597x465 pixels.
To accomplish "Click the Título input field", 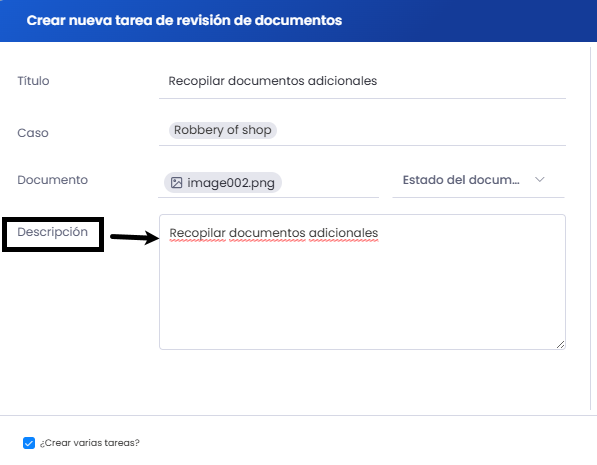I will click(362, 81).
